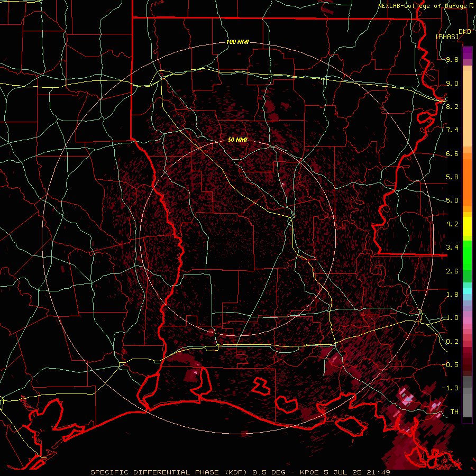Image resolution: width=476 pixels, height=476 pixels.
Task: Click the [PHAS] legend subtitle
Action: click(447, 36)
